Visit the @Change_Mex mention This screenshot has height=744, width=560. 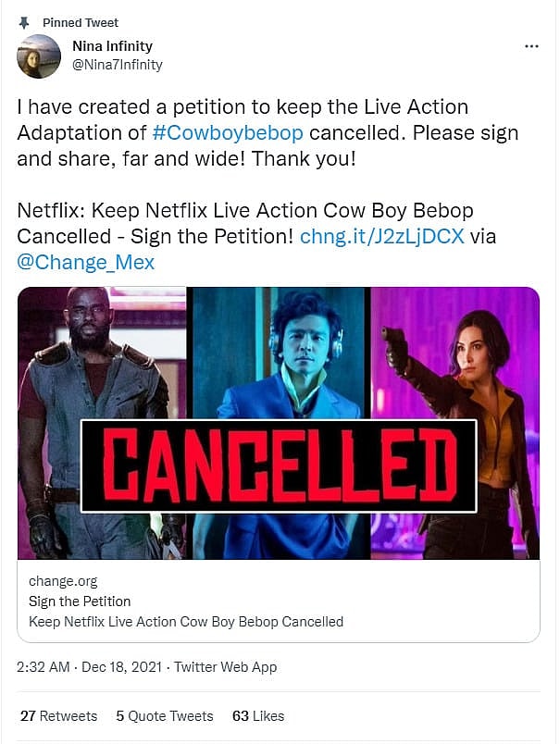coord(86,262)
